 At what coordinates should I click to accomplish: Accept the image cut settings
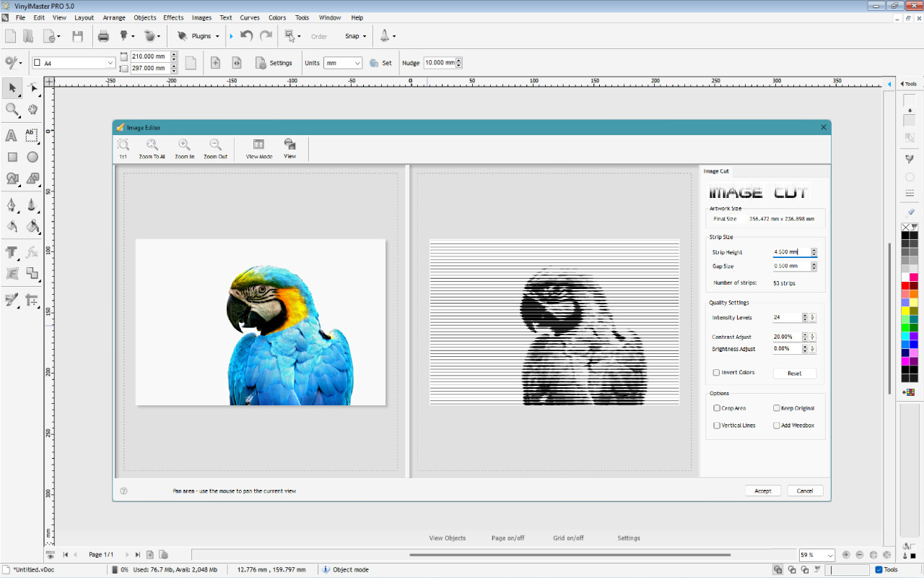point(763,491)
